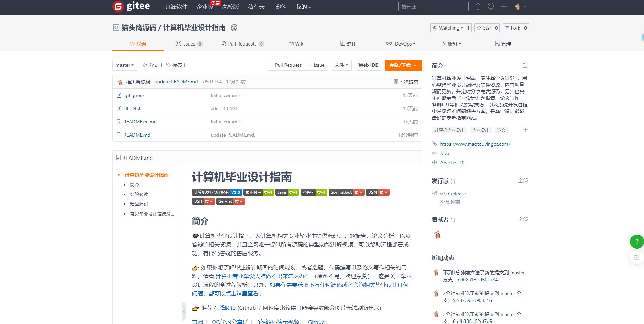
Task: Open 私有云 in top navigation
Action: pos(256,7)
